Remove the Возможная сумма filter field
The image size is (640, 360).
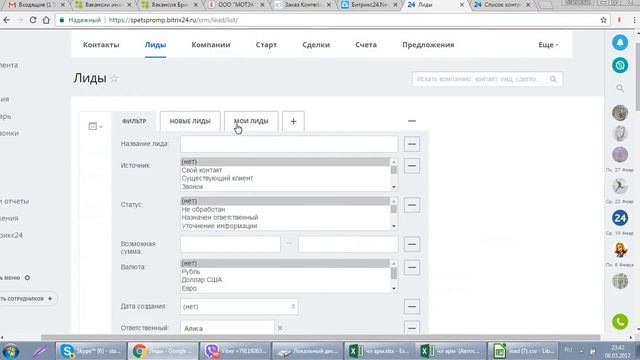tap(412, 244)
